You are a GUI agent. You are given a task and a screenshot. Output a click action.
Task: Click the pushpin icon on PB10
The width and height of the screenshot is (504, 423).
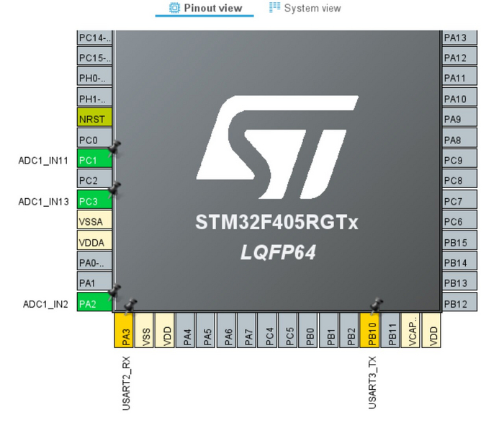pos(377,306)
